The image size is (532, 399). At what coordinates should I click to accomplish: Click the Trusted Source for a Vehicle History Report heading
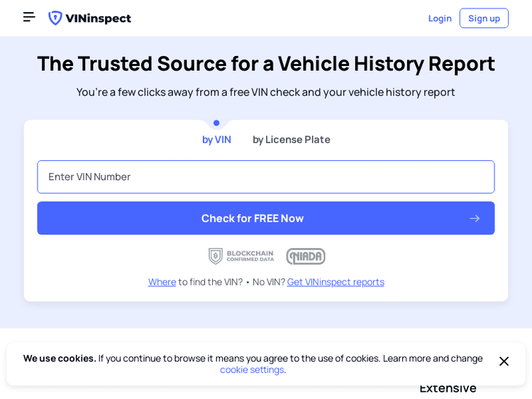266,63
